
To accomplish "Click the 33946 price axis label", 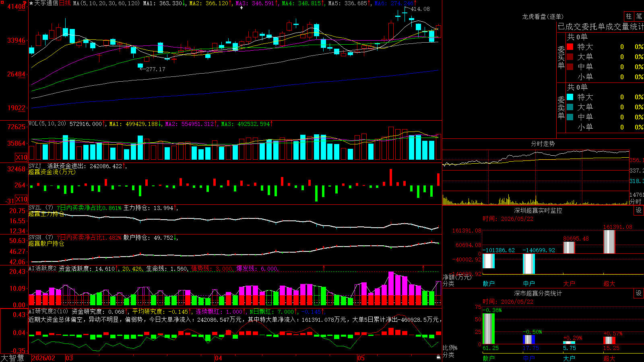I will [x=16, y=40].
